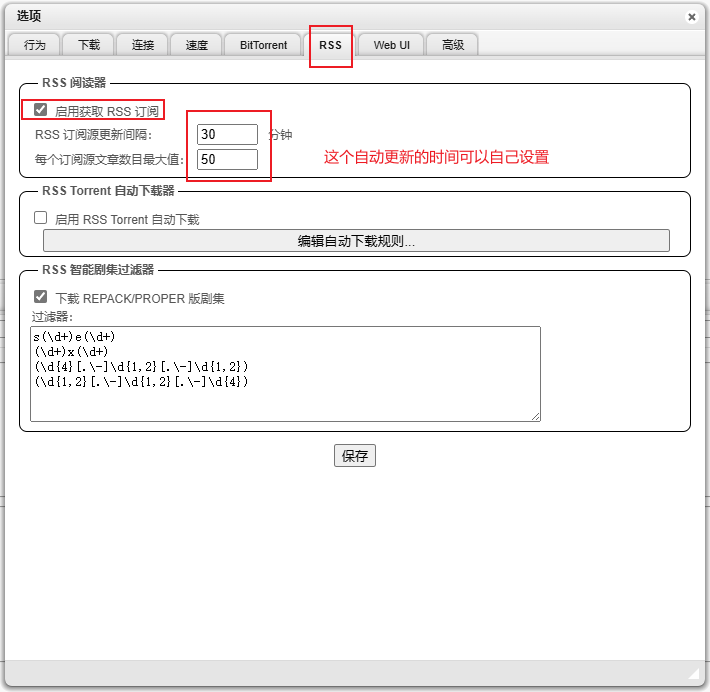Switch to the 行为 tab

tap(34, 45)
